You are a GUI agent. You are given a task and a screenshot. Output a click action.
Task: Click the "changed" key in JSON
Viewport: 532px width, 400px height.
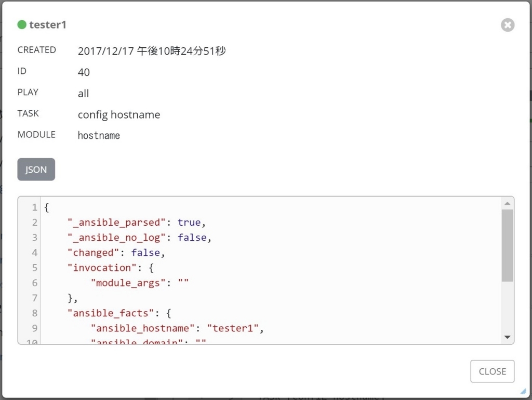(94, 253)
